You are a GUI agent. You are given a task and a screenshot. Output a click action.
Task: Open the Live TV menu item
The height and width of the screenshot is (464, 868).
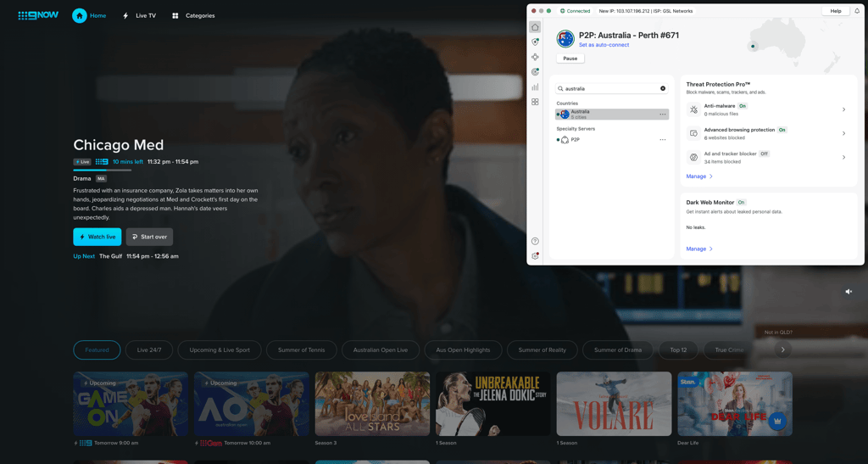pos(140,15)
